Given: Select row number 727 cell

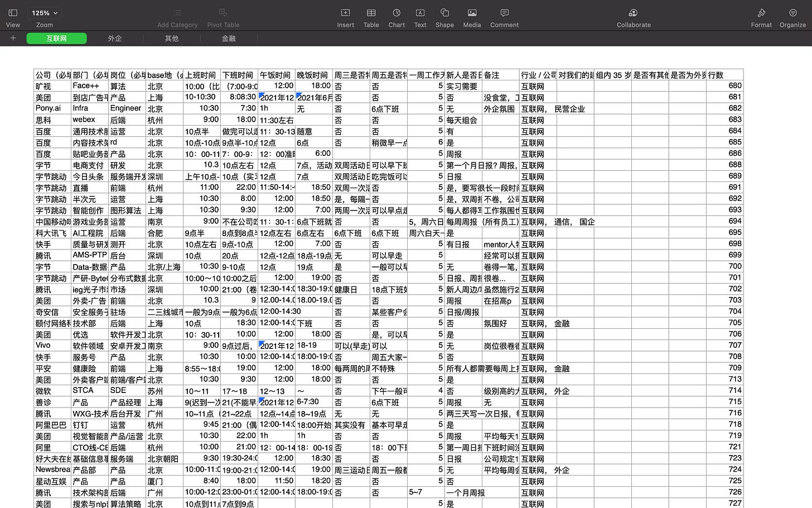Looking at the screenshot, I should [x=725, y=503].
